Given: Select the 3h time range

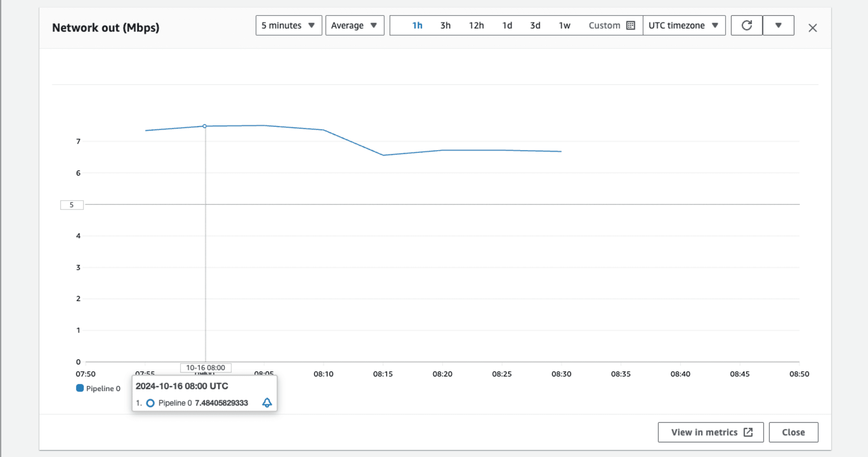Looking at the screenshot, I should point(445,26).
